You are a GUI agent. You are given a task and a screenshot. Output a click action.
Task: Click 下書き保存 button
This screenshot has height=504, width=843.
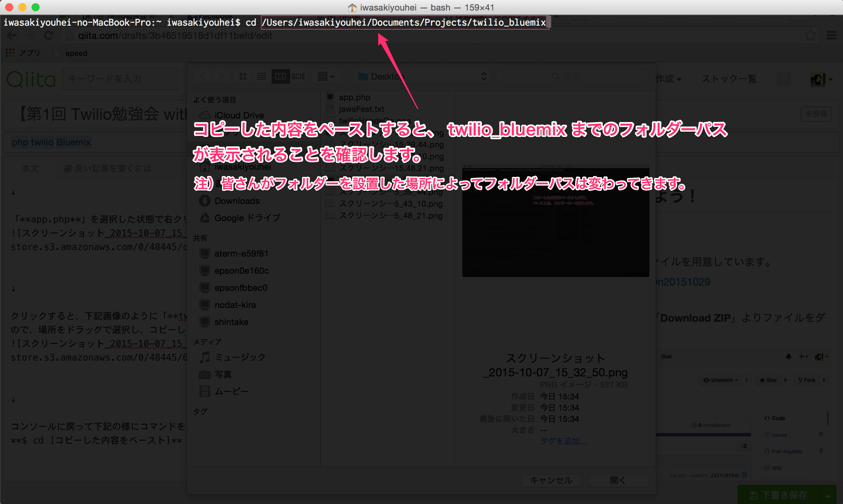point(778,495)
